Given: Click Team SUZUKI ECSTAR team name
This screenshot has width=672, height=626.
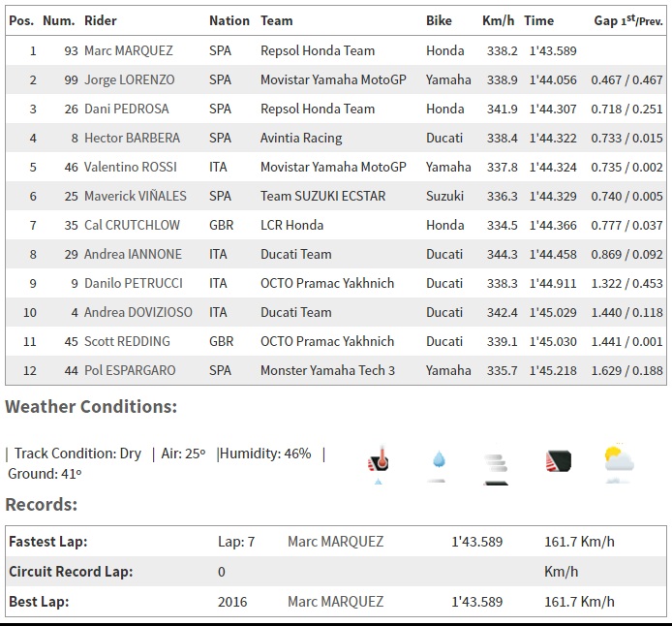Looking at the screenshot, I should [322, 196].
